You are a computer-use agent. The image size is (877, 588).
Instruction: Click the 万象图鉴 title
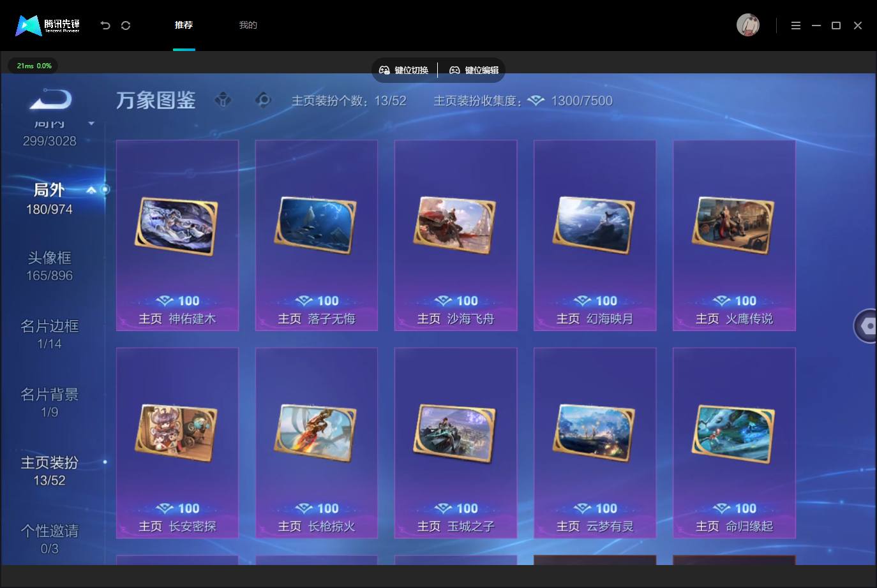[156, 100]
